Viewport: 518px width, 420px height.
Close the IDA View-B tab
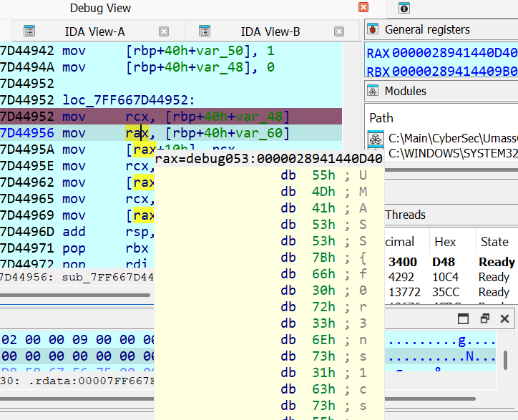[x=339, y=31]
